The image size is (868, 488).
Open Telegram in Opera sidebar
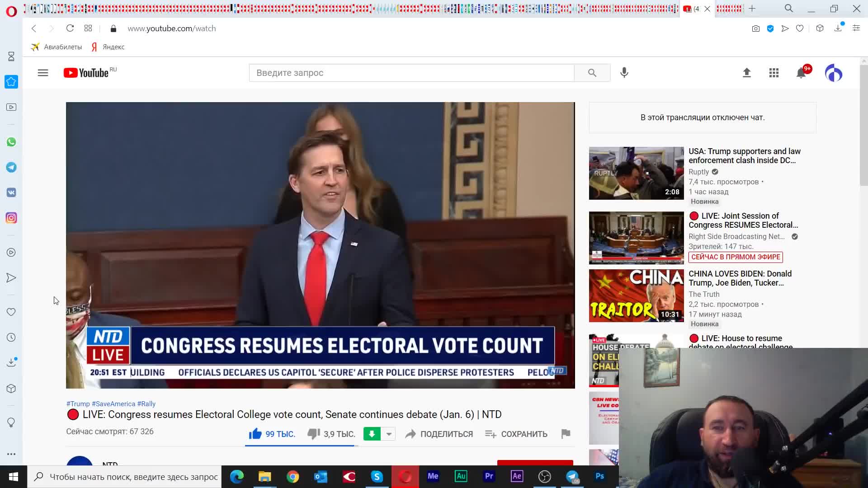11,168
